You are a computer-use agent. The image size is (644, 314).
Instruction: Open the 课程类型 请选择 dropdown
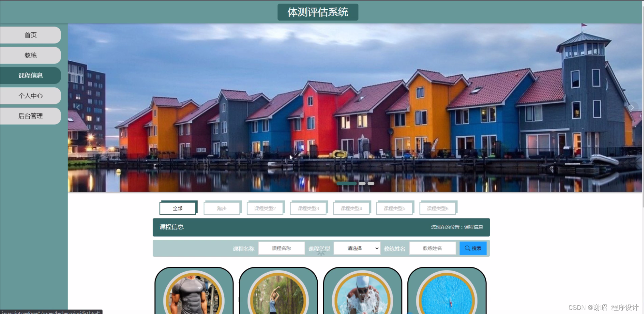pyautogui.click(x=357, y=248)
